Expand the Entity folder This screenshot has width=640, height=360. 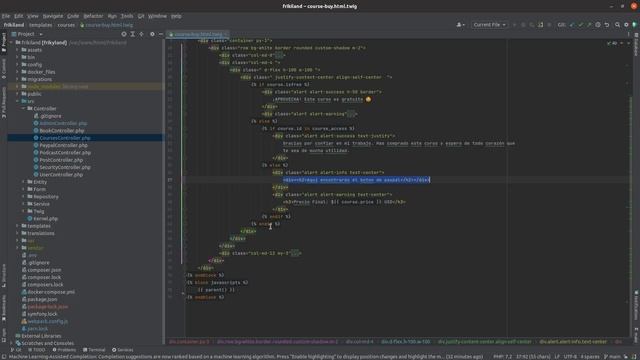coord(23,182)
